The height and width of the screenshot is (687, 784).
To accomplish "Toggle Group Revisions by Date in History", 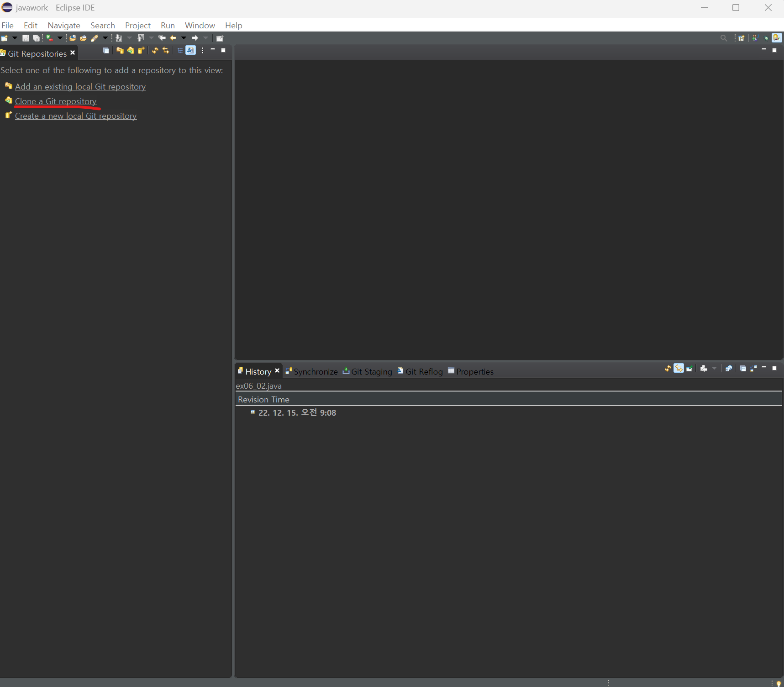I will point(729,368).
